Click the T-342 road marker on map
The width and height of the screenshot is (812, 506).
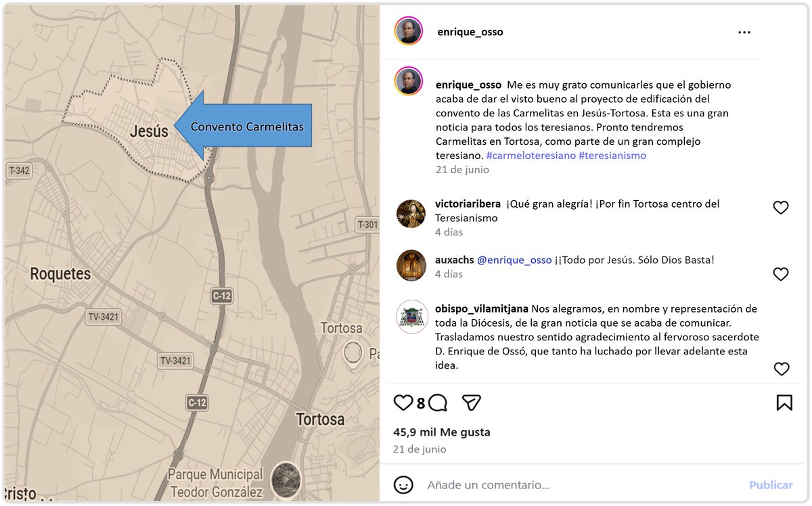point(19,171)
